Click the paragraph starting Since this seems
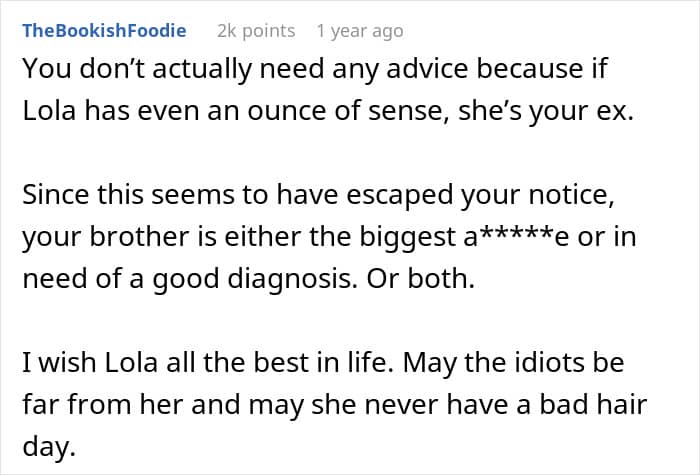The width and height of the screenshot is (700, 475). [329, 236]
